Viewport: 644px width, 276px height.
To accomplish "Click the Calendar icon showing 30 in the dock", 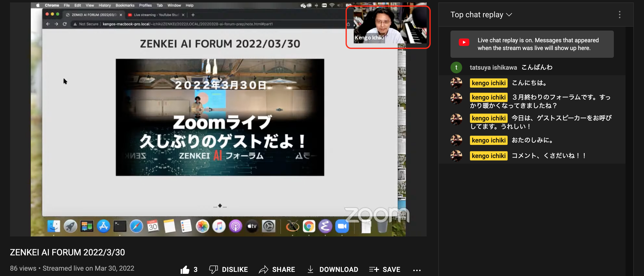I will coord(153,226).
